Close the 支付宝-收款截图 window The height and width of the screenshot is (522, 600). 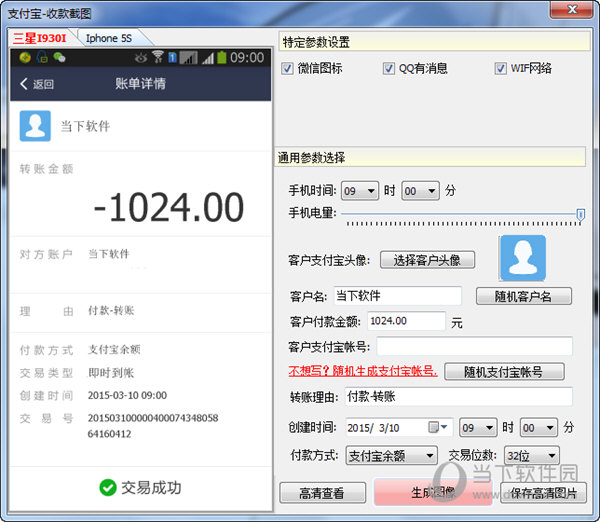(572, 9)
